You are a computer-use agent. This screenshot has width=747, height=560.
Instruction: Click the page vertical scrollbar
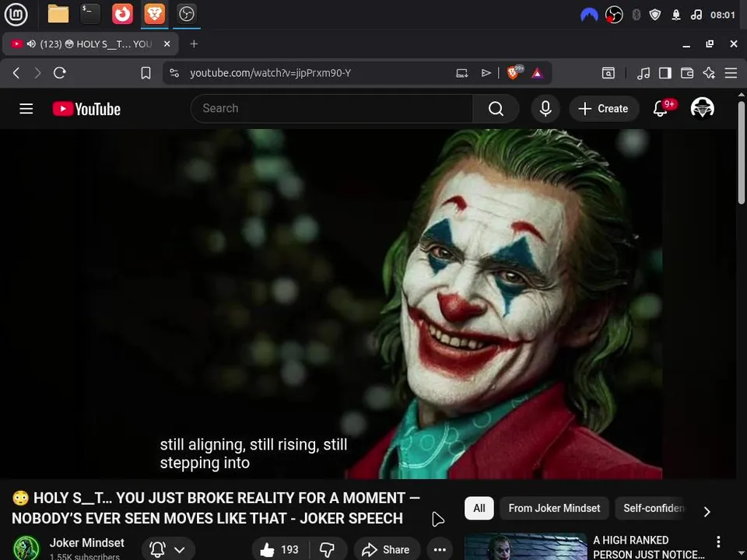coord(742,152)
